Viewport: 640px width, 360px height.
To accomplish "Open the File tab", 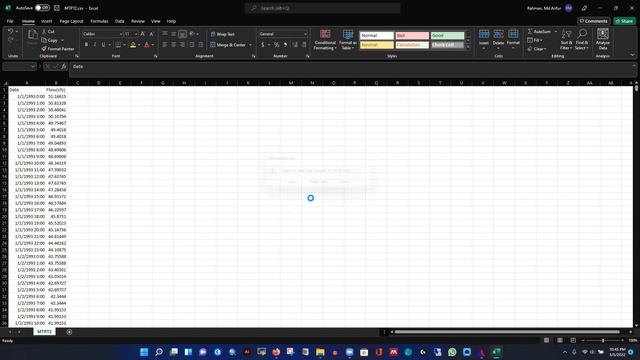I will [x=10, y=21].
